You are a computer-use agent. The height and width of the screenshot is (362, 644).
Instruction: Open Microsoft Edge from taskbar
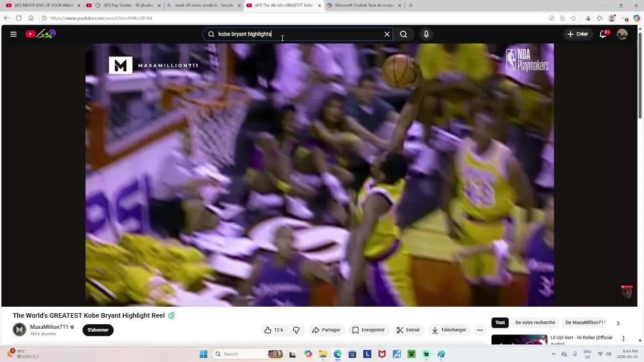338,354
